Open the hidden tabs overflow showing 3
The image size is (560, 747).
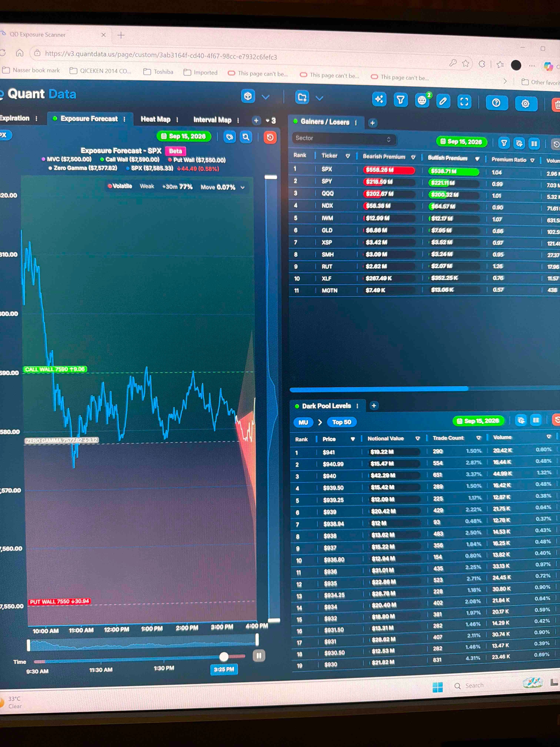(271, 121)
